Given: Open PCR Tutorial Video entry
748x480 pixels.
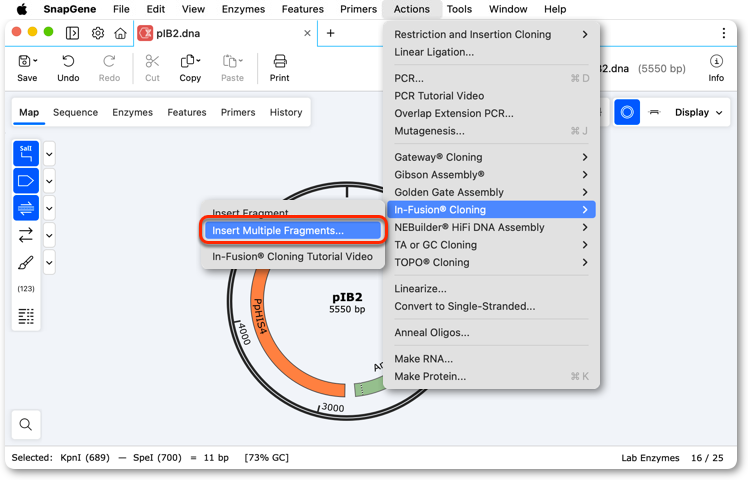Looking at the screenshot, I should pos(491,96).
